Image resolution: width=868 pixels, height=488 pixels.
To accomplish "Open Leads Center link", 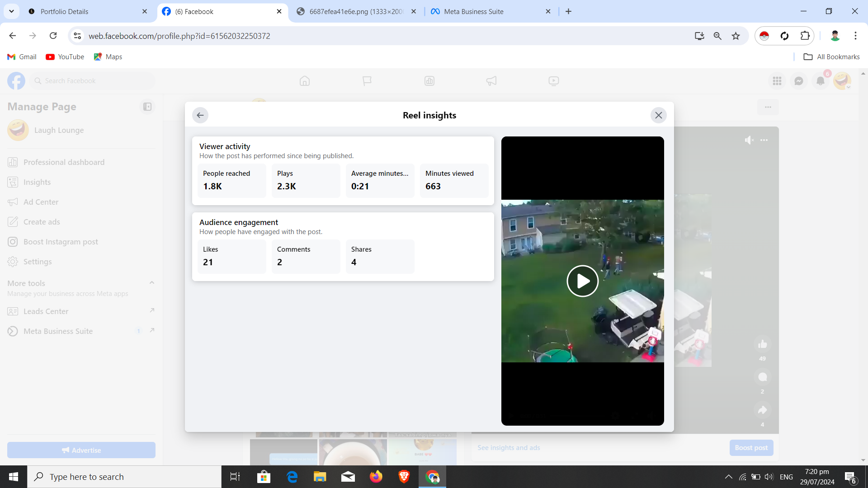I will (81, 311).
